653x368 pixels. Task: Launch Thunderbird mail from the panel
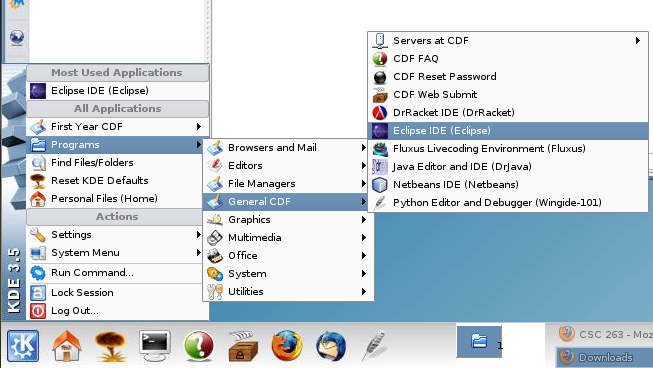pos(331,346)
